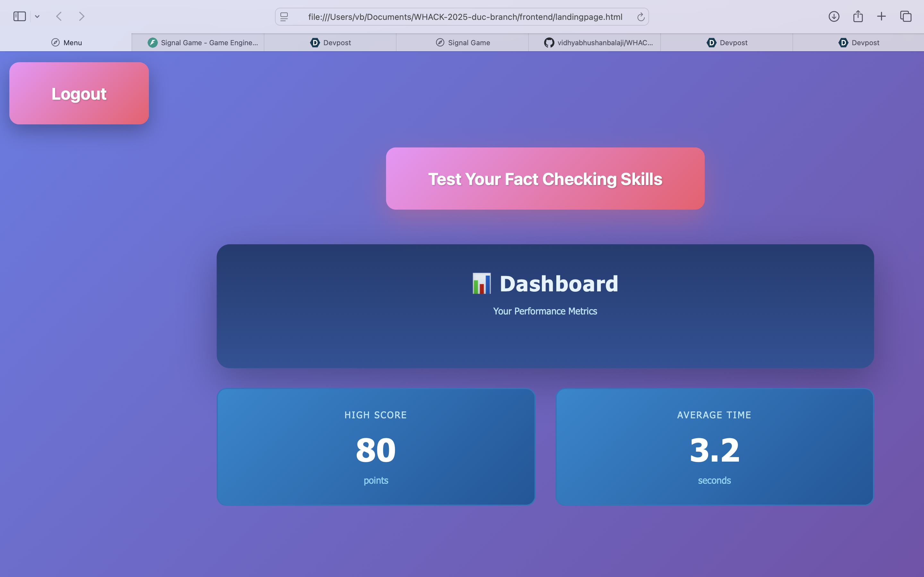Click the address bar URL field
The image size is (924, 577).
[x=465, y=17]
